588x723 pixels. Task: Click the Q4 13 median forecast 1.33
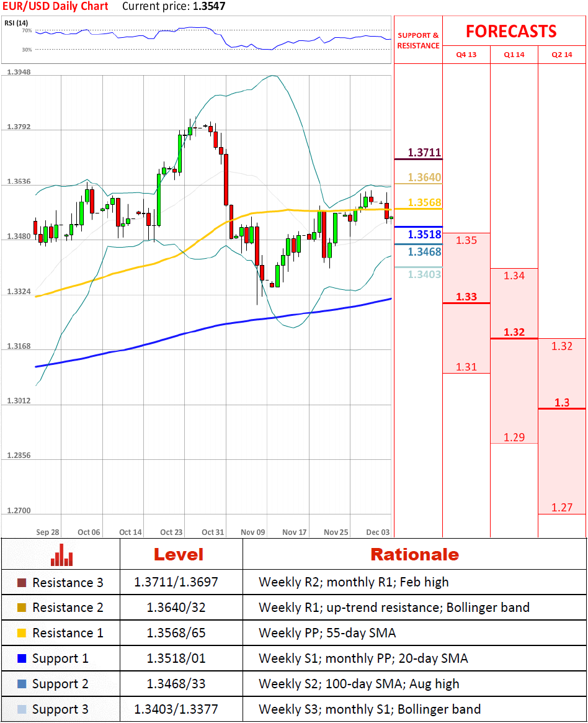tap(466, 297)
